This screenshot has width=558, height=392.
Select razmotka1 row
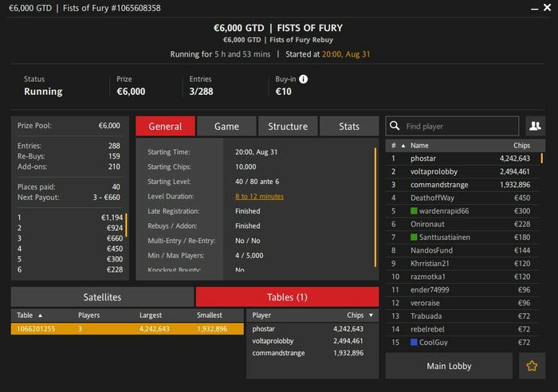(x=462, y=276)
